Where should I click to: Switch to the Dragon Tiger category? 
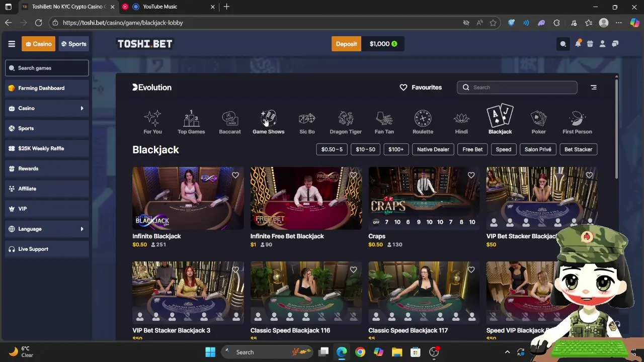click(346, 122)
